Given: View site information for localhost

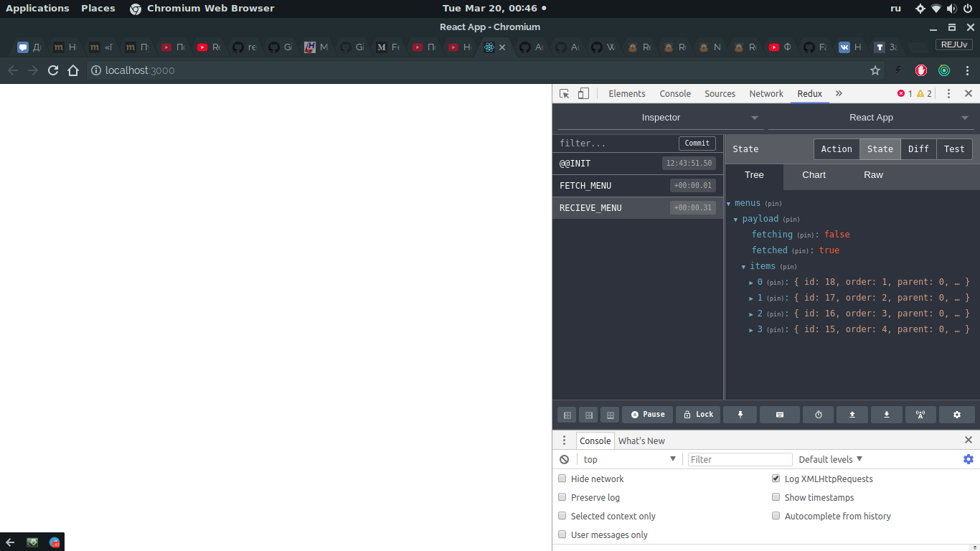Looking at the screenshot, I should (96, 70).
